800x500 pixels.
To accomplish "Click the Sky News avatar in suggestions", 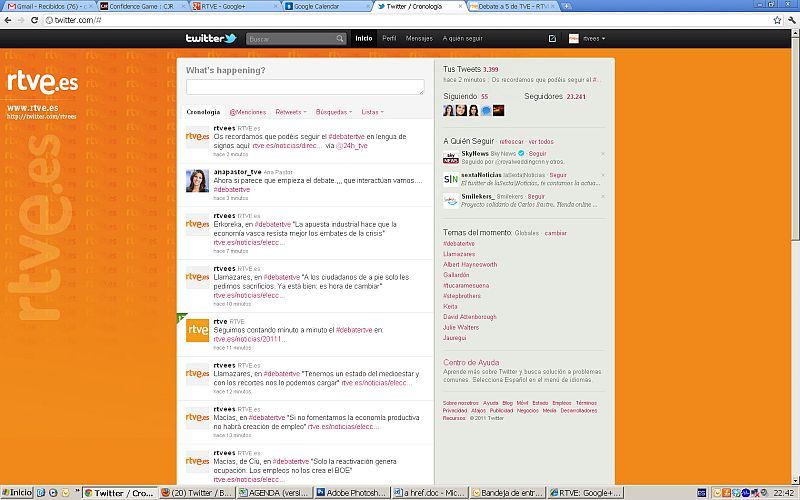I will point(451,156).
